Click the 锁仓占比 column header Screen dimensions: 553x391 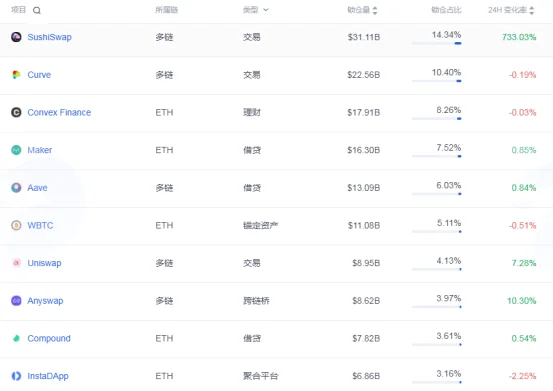pyautogui.click(x=446, y=10)
